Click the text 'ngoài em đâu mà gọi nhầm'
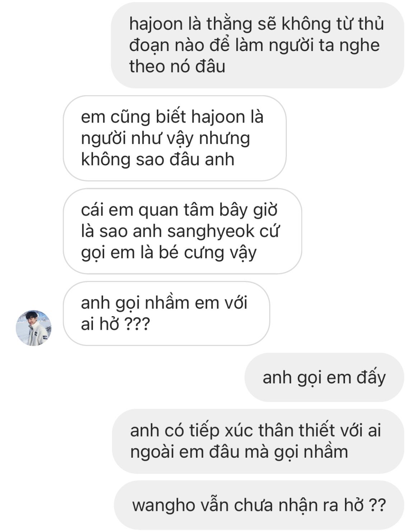The image size is (420, 531). pos(239,452)
